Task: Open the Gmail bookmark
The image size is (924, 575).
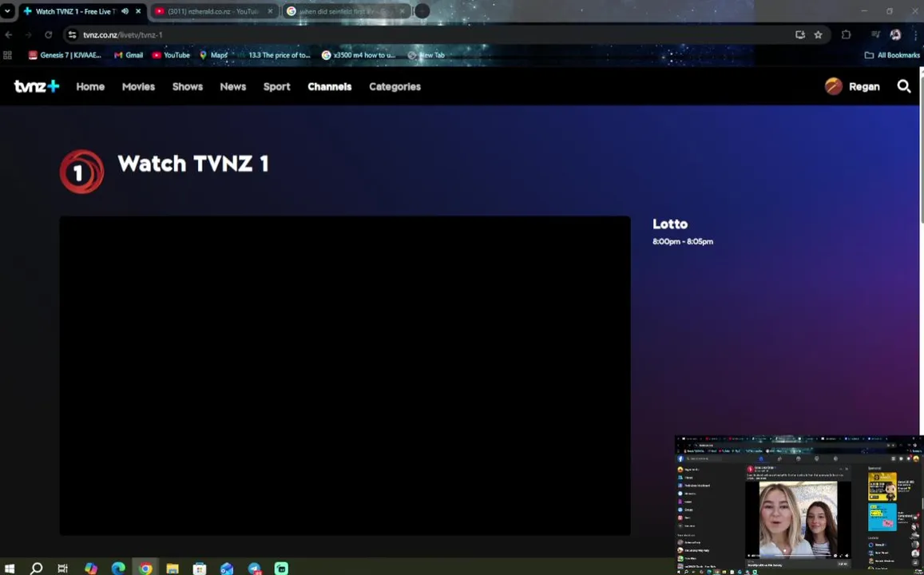Action: (x=129, y=55)
